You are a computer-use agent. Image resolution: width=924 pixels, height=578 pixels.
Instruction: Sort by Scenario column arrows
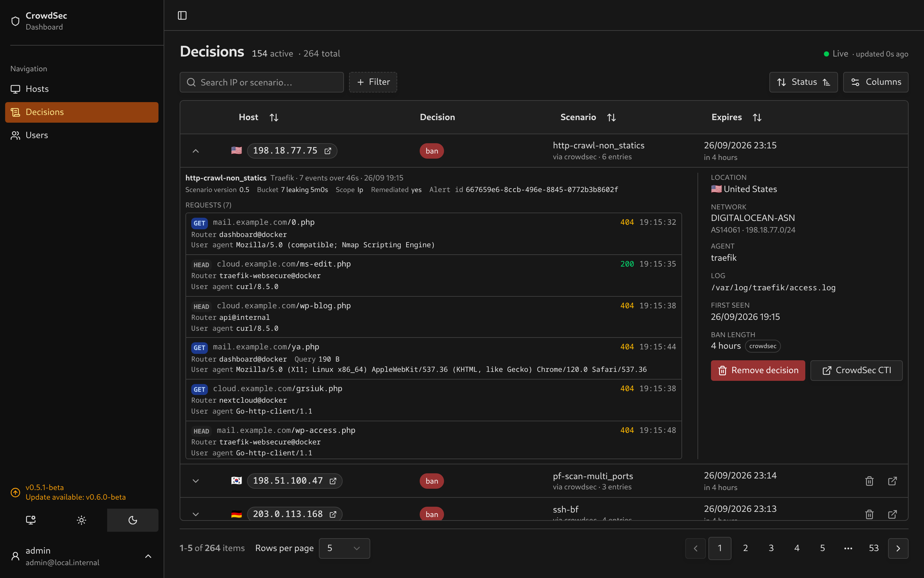pos(611,117)
